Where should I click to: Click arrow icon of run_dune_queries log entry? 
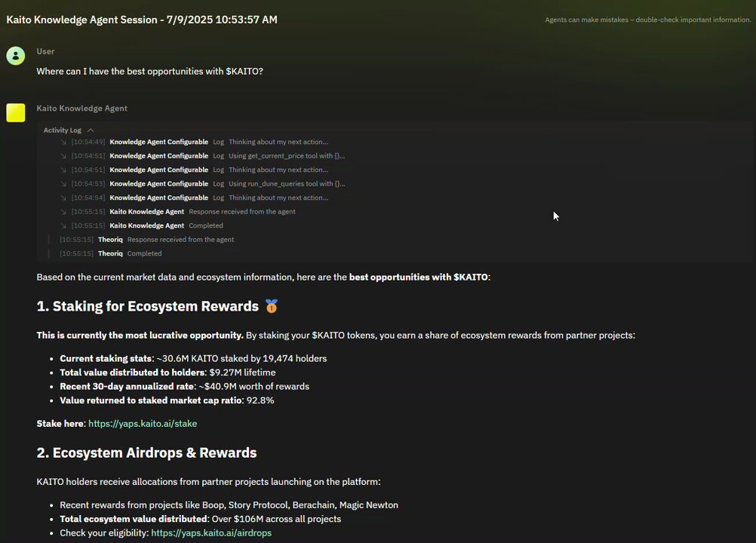point(63,184)
